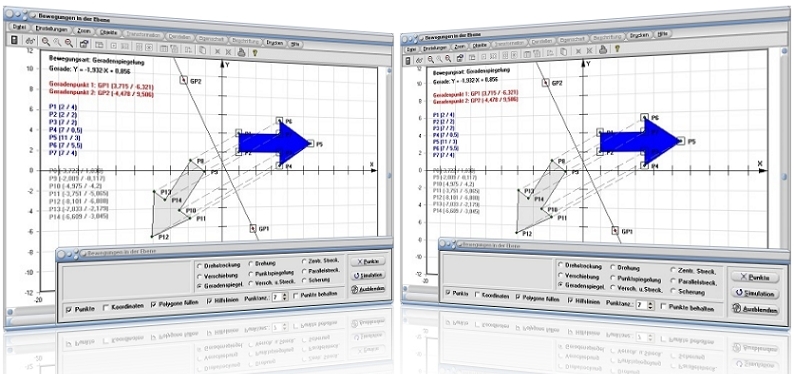Open the Hilfe menu in the left window
The height and width of the screenshot is (374, 794).
[x=296, y=44]
